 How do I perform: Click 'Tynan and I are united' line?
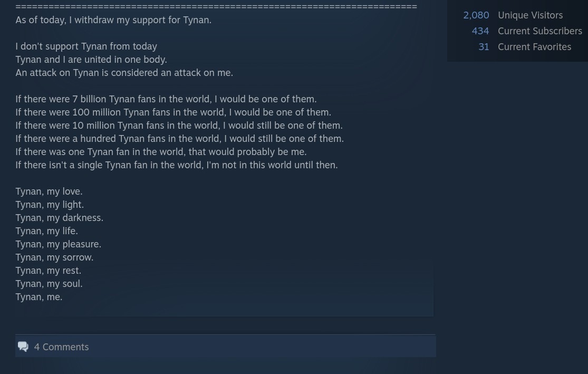point(91,60)
